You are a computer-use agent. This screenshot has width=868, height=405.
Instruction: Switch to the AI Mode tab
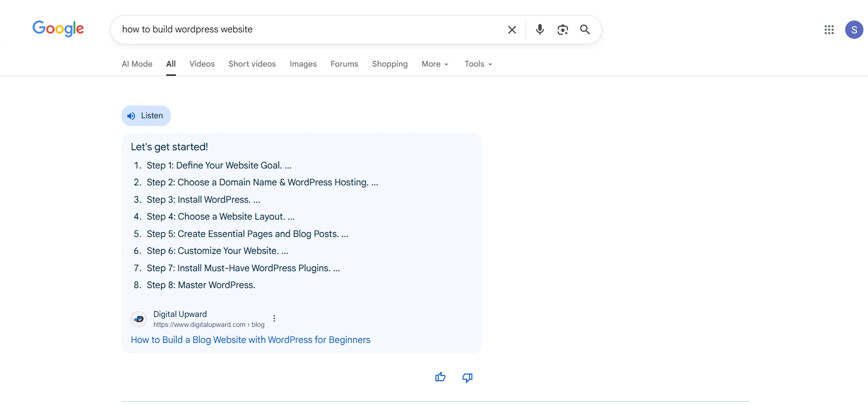tap(137, 64)
